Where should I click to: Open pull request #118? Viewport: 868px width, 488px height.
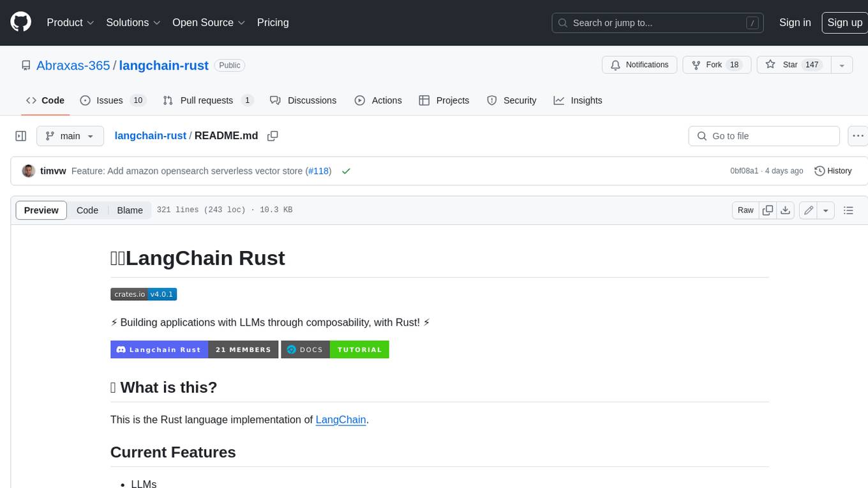pyautogui.click(x=317, y=171)
